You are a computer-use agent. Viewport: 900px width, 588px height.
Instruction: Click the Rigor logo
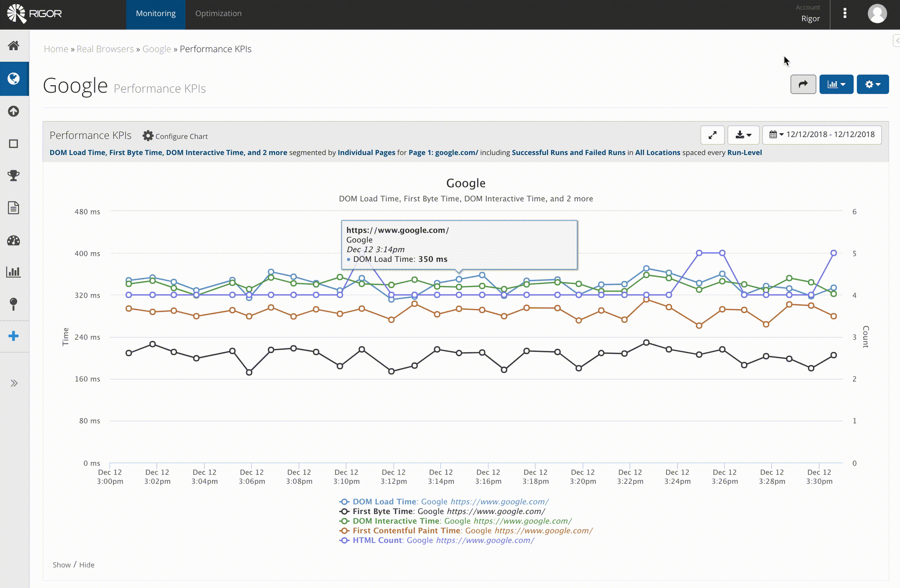coord(35,14)
